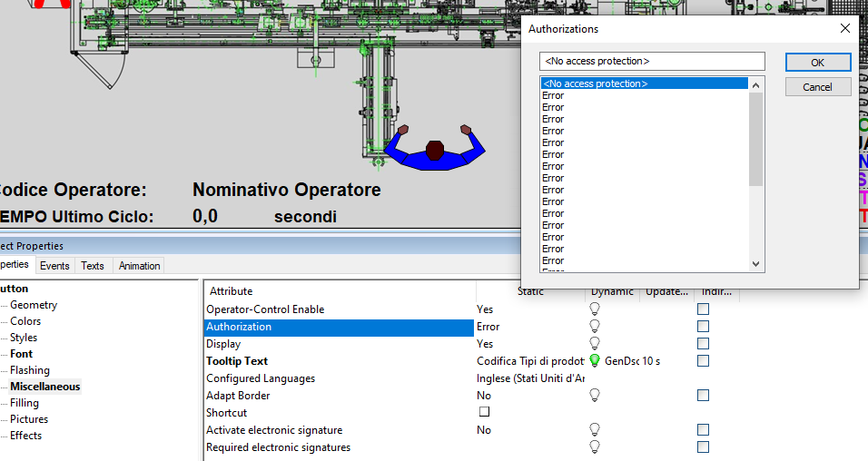Click the Adapt Border dynamic lightbulb icon
The image size is (868, 461).
595,396
